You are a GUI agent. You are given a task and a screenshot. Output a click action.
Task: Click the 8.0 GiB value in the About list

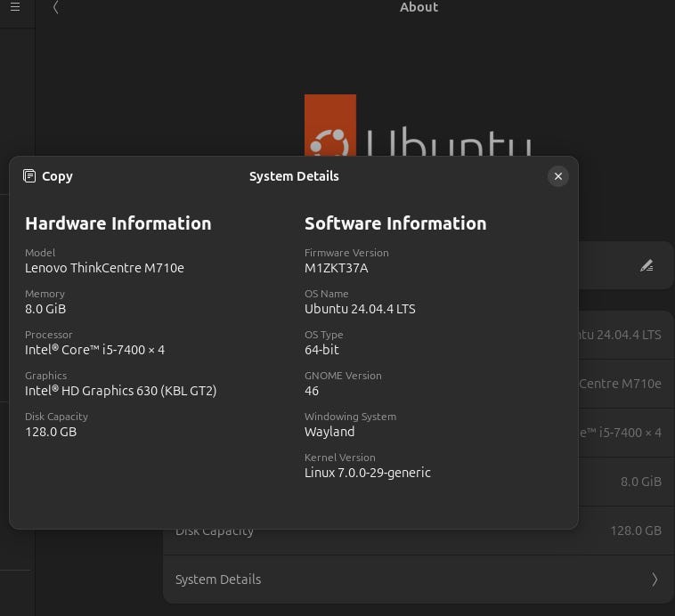pos(641,482)
